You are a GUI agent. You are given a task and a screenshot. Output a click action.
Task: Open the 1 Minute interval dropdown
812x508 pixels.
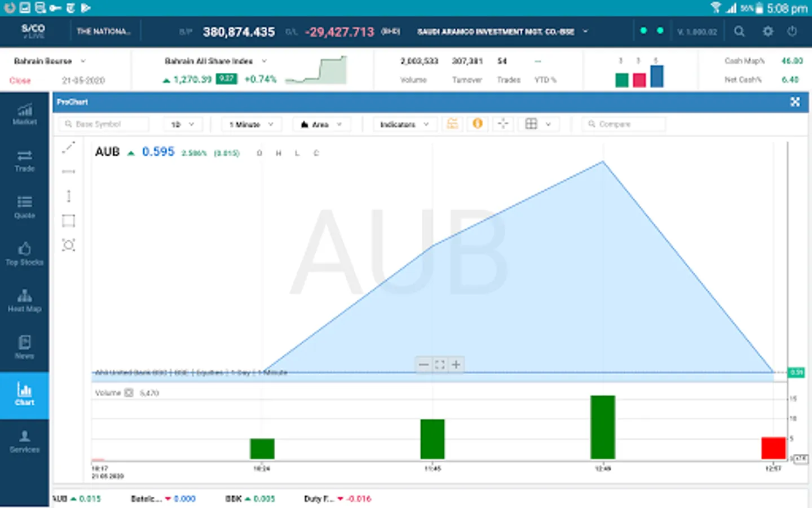tap(251, 124)
